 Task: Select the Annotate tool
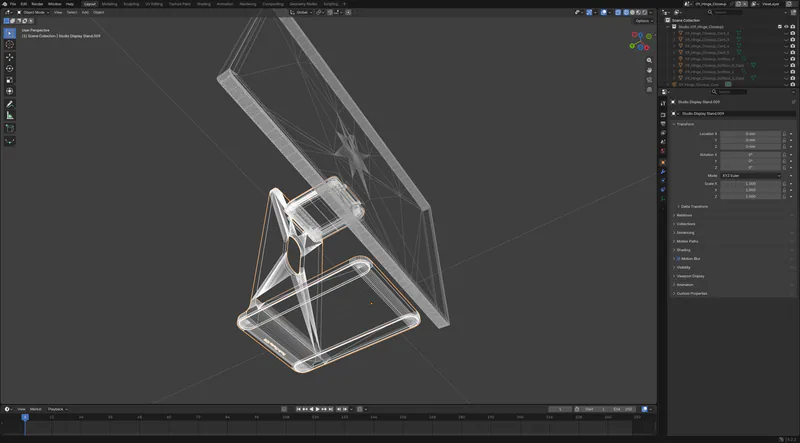9,104
